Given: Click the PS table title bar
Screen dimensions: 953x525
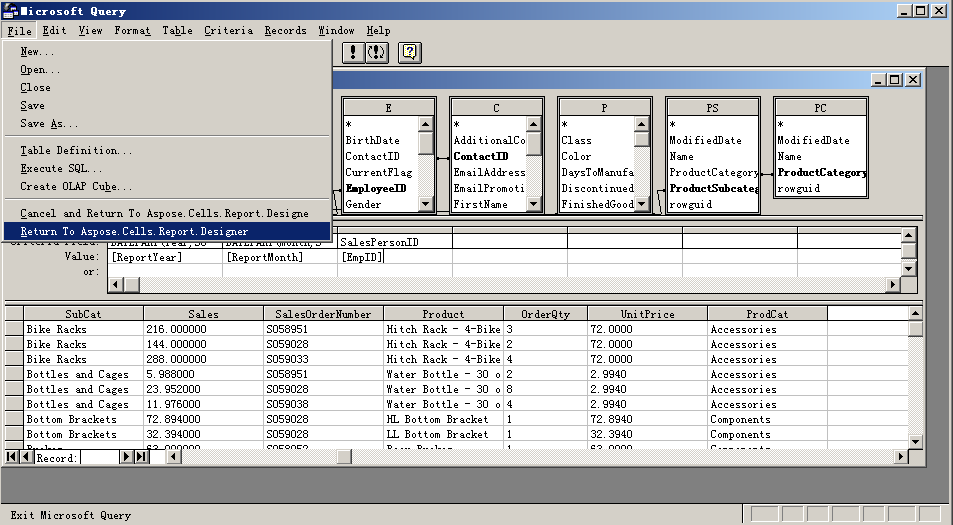Looking at the screenshot, I should tap(712, 108).
